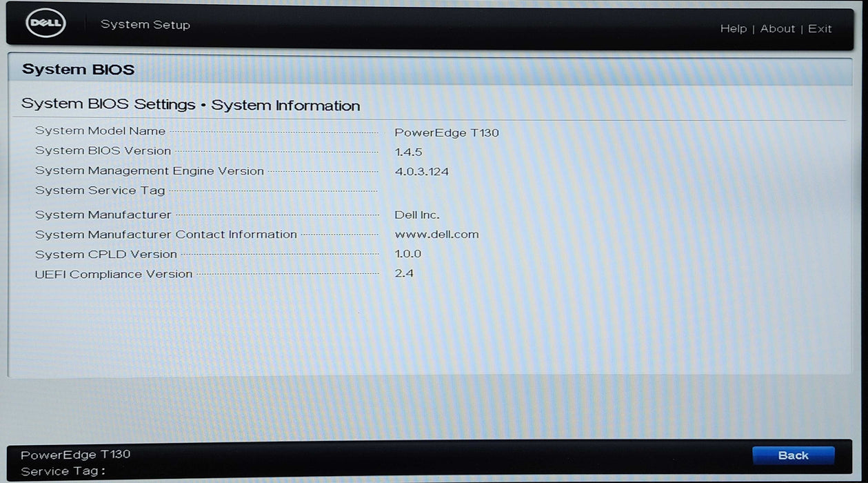Click the System Setup title text
This screenshot has height=483, width=868.
point(145,25)
